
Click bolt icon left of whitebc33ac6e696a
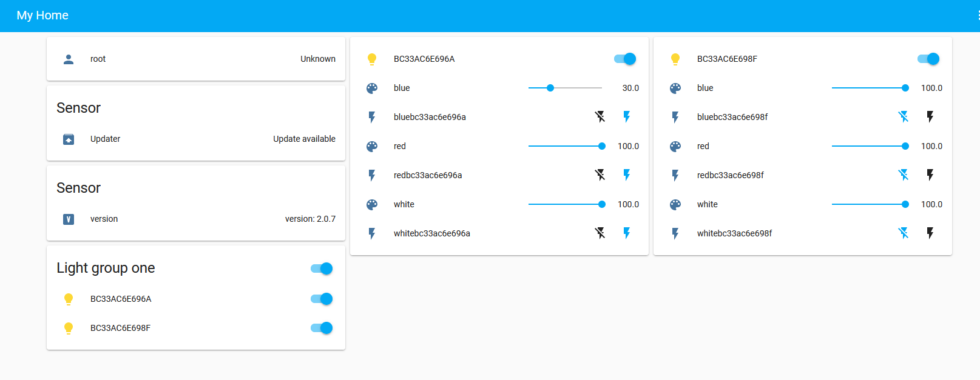(x=372, y=233)
